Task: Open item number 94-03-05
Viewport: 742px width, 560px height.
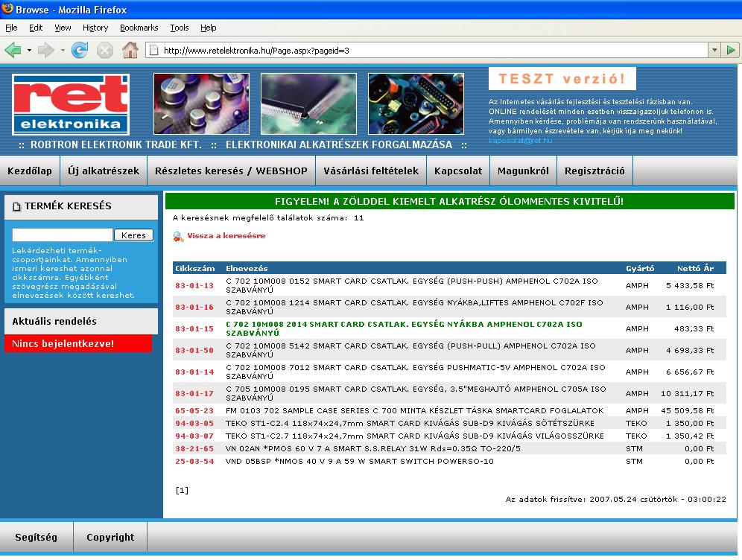Action: coord(194,423)
